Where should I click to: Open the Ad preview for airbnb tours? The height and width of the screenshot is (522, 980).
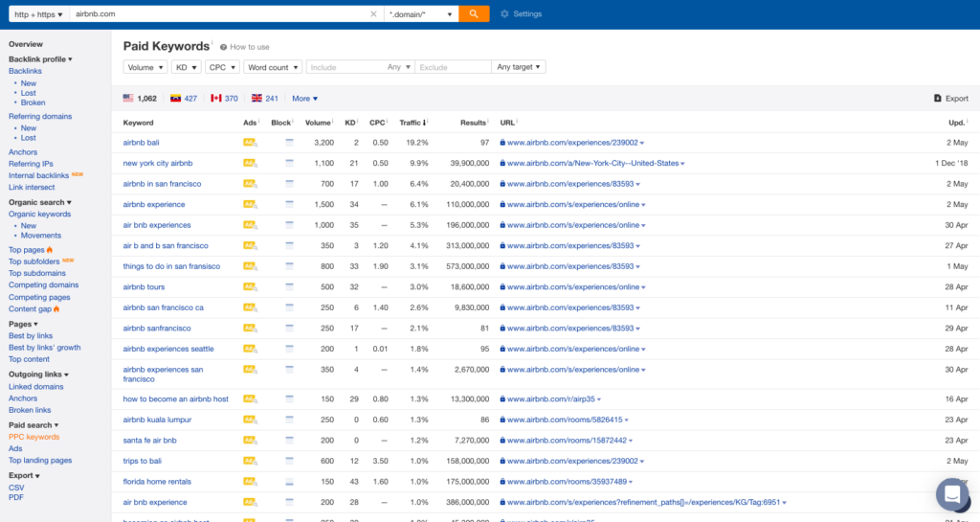250,287
